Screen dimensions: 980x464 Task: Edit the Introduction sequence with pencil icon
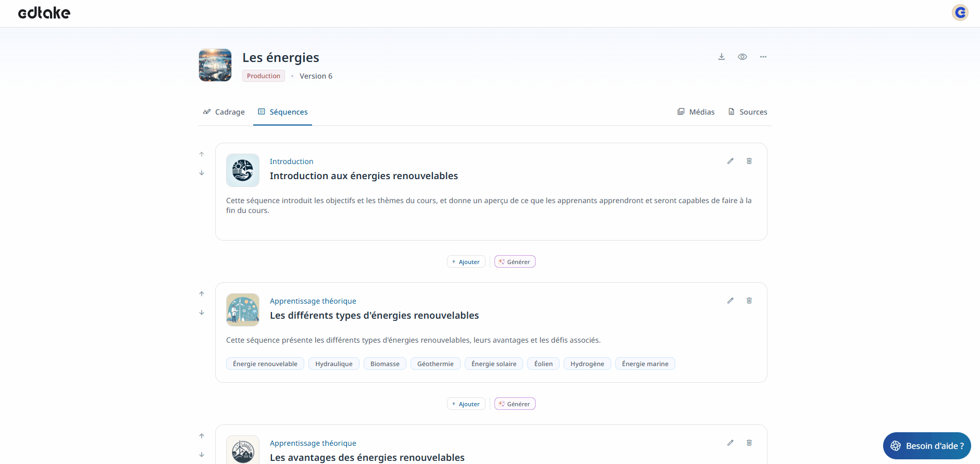tap(730, 161)
